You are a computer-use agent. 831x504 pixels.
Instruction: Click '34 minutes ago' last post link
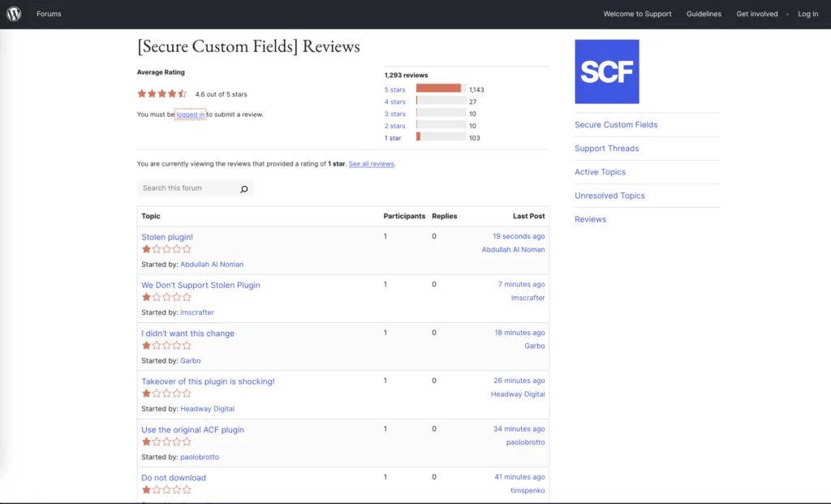pos(519,429)
